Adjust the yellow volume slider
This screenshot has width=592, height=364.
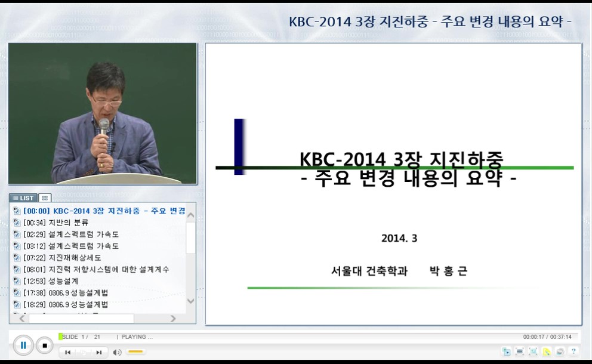tap(135, 352)
